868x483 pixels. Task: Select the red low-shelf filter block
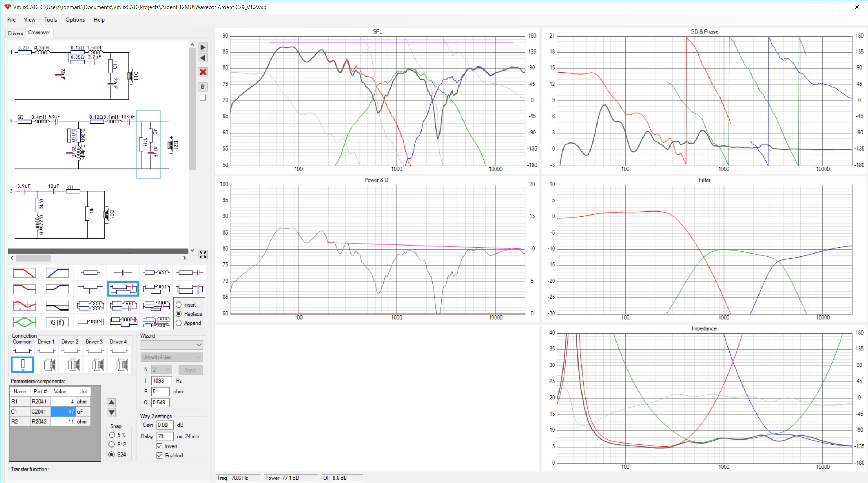(x=24, y=289)
